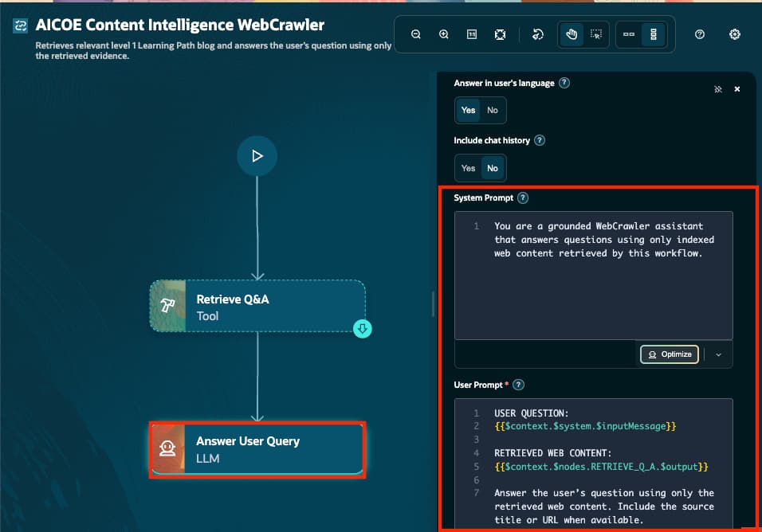Click inside the System Prompt editor
Viewport: 762px width, 532px height.
(593, 276)
